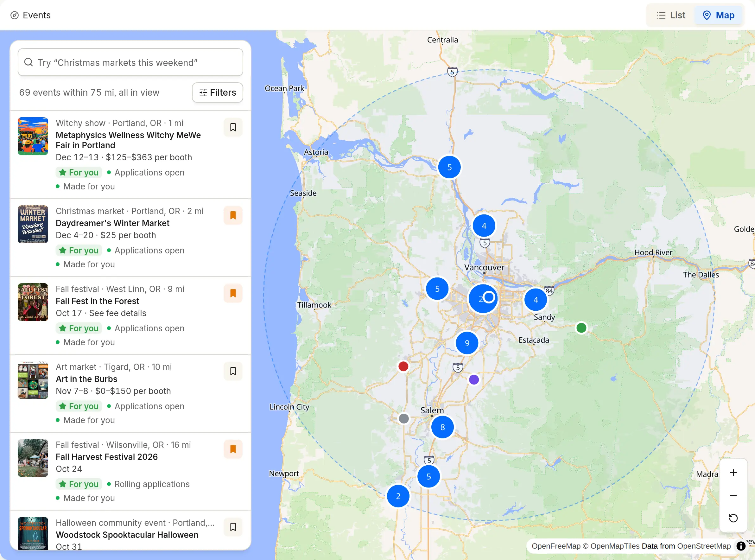
Task: Open Woodstock Spooktacular Halloween title
Action: [x=127, y=535]
